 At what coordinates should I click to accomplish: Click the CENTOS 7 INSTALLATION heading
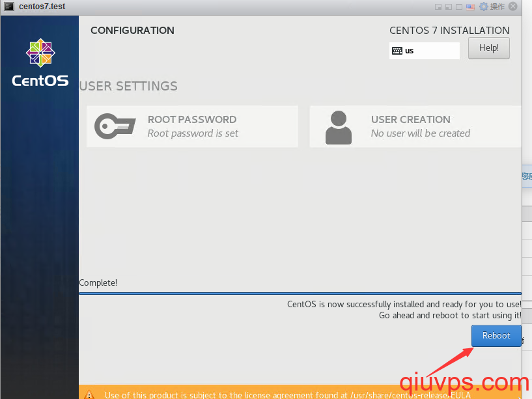pyautogui.click(x=449, y=31)
